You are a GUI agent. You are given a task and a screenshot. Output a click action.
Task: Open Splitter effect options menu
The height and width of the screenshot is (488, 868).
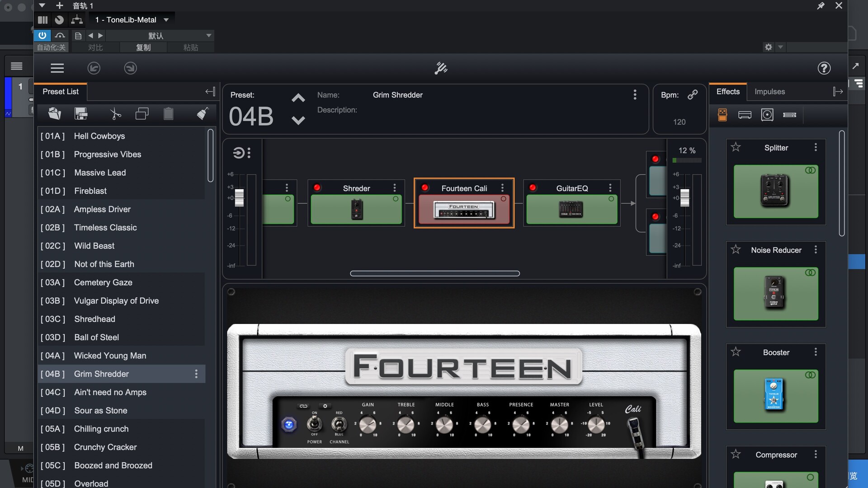click(816, 147)
